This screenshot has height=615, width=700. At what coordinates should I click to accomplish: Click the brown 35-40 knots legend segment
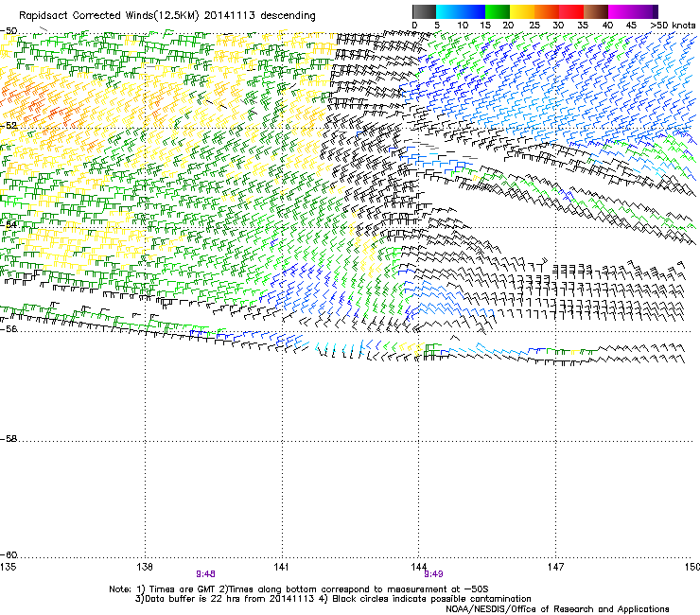pyautogui.click(x=596, y=11)
